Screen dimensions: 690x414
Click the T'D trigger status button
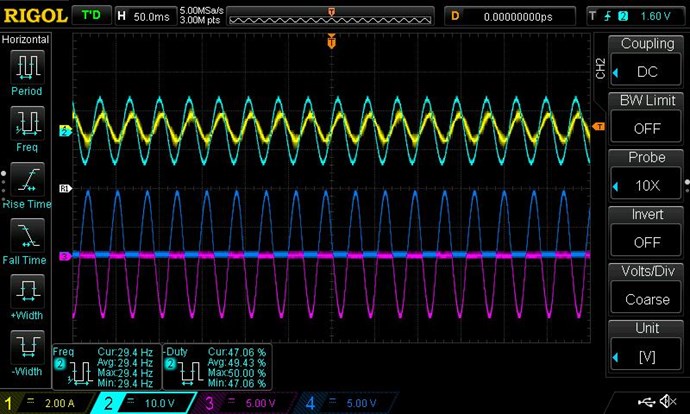tap(91, 16)
